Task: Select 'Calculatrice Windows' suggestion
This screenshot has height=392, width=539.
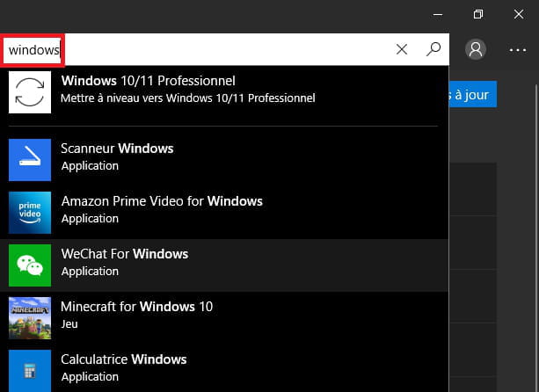Action: click(x=224, y=368)
